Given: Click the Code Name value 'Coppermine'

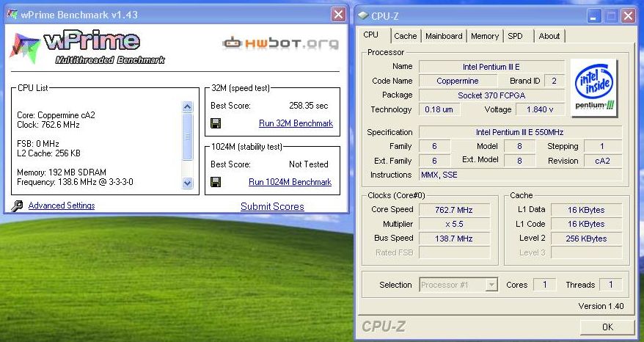Looking at the screenshot, I should [x=458, y=81].
